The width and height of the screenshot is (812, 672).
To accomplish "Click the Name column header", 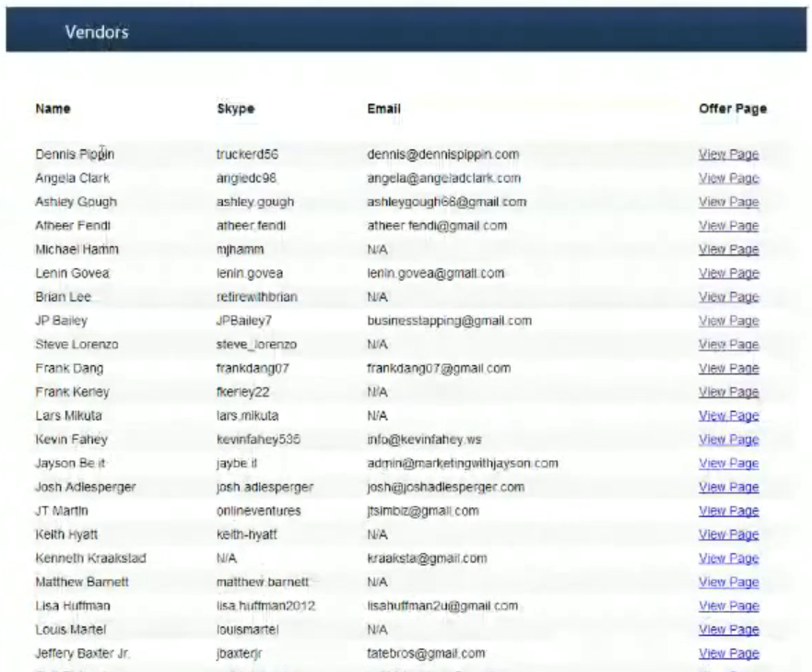I will pos(53,109).
